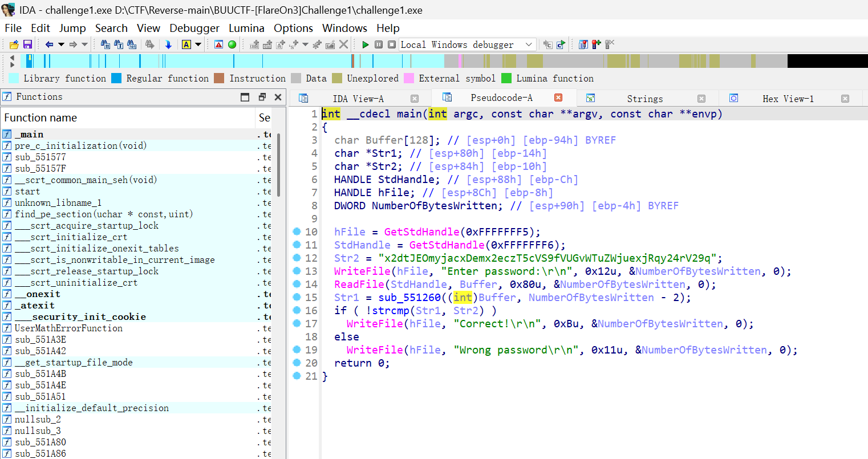Switch to the Strings tab
The width and height of the screenshot is (868, 459).
click(644, 99)
